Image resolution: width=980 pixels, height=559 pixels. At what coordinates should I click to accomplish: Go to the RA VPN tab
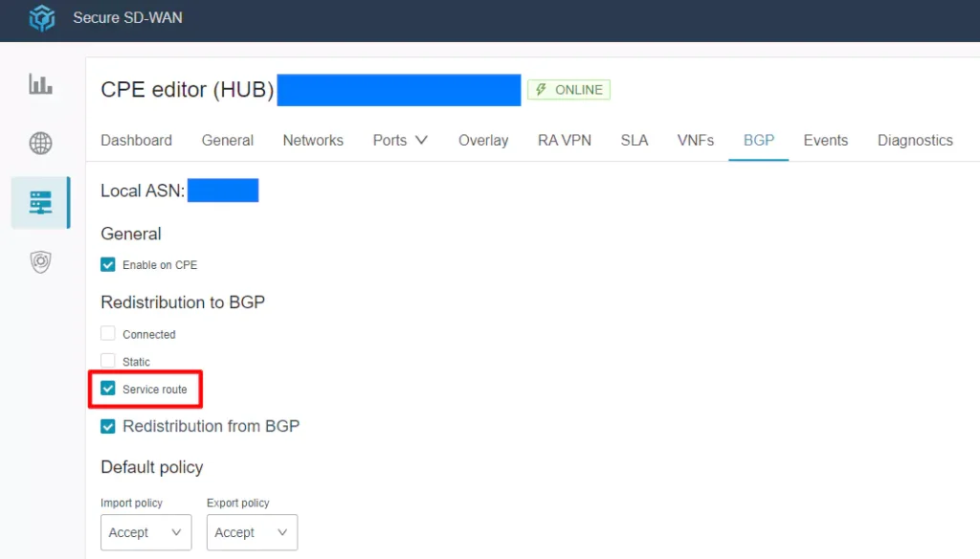[x=565, y=140]
